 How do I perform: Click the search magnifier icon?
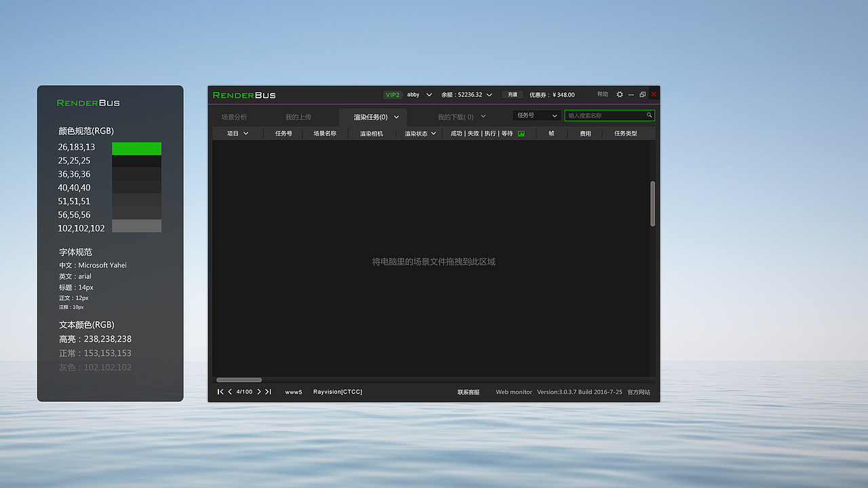point(649,115)
